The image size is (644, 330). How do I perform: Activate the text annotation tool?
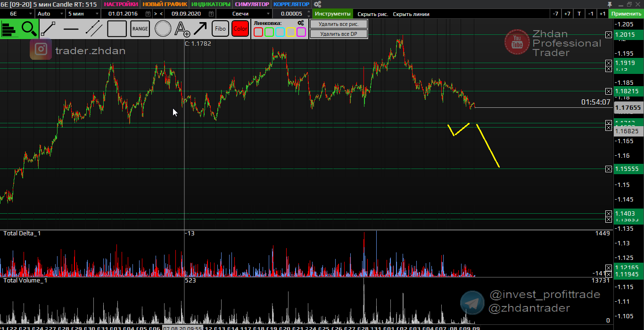[x=182, y=29]
